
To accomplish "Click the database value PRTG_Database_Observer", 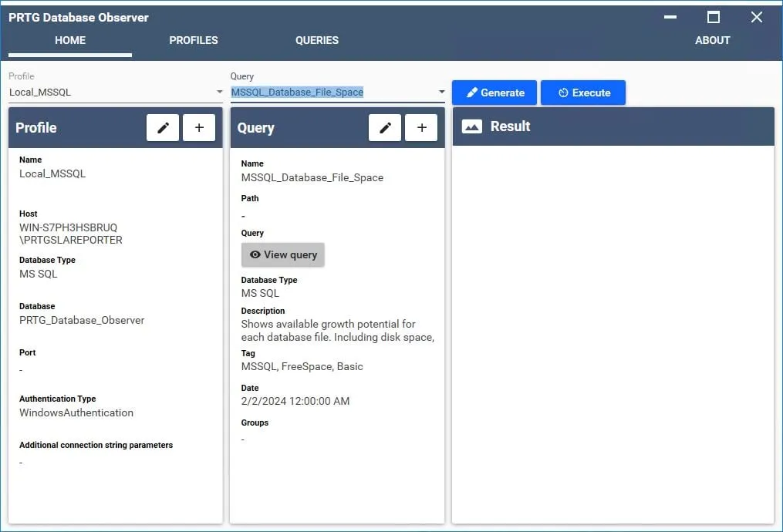I will coord(82,321).
